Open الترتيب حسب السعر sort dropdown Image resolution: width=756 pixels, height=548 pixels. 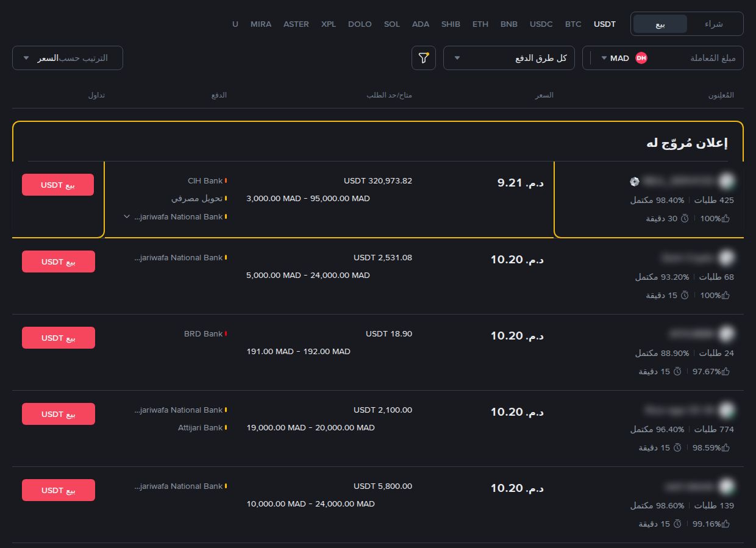[x=68, y=58]
